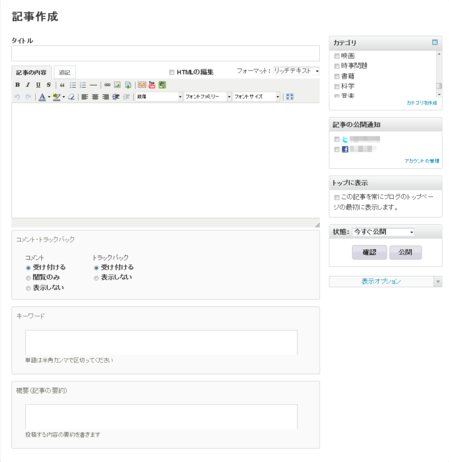Open the 状態 publish status dropdown
Image resolution: width=449 pixels, height=462 pixels.
383,232
